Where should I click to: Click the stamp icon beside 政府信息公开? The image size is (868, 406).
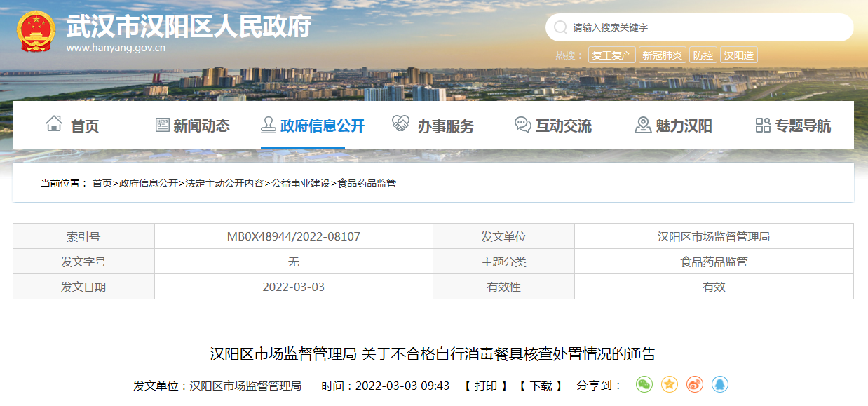click(268, 125)
